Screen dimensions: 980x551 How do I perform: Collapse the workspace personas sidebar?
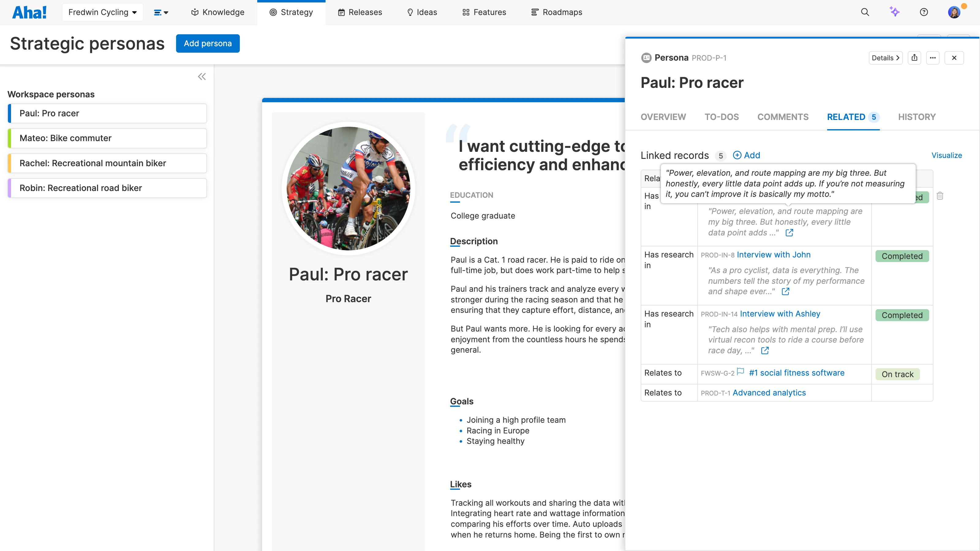point(202,77)
